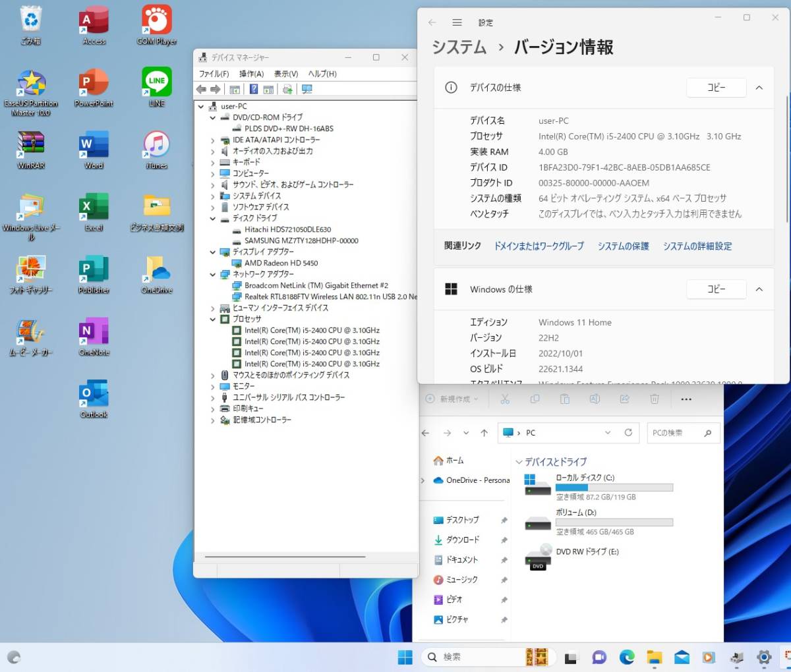Select the PowerPoint desktop shortcut
Screen dimensions: 791x672
[x=94, y=88]
